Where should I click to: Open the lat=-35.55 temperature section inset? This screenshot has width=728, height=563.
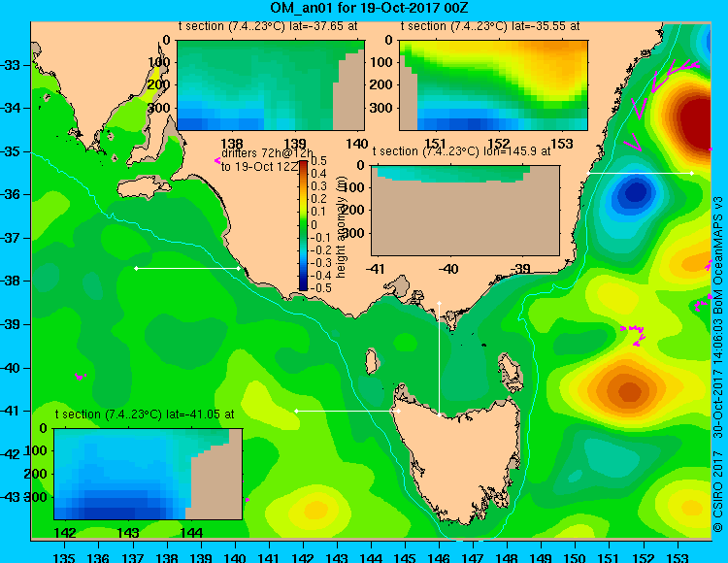(x=493, y=85)
